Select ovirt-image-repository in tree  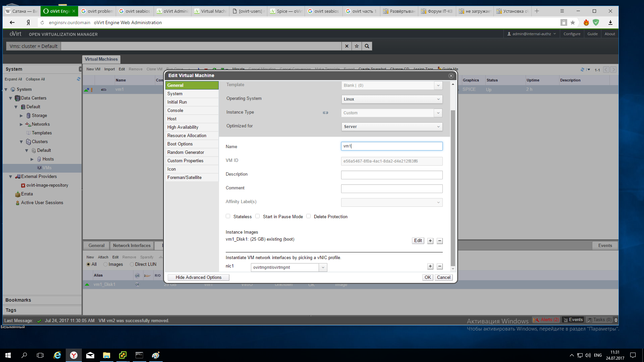(47, 185)
